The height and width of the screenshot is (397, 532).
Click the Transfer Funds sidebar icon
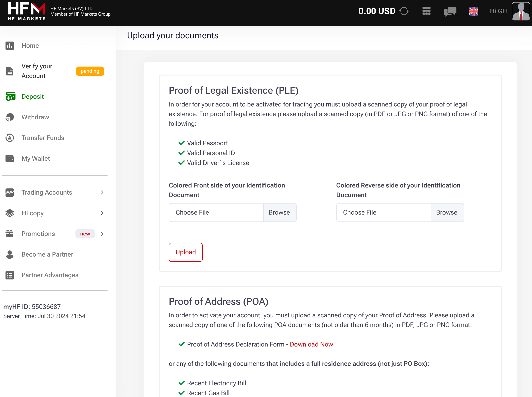click(x=10, y=138)
